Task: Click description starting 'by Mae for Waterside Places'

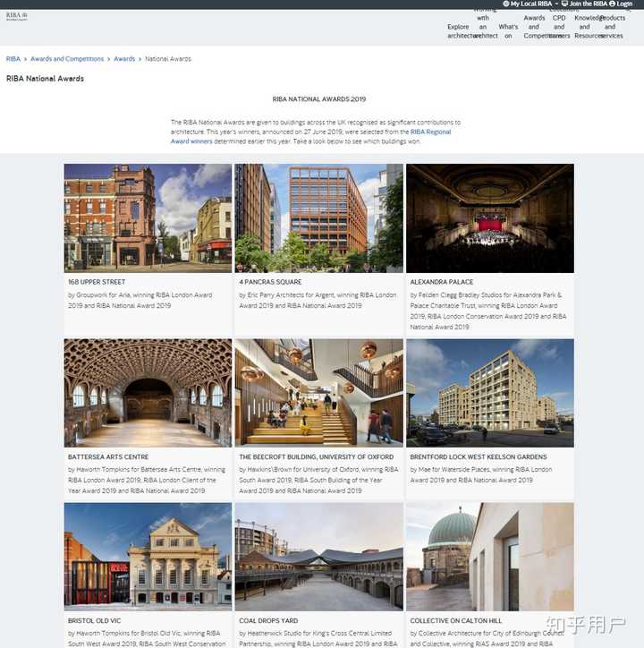Action: [x=481, y=474]
